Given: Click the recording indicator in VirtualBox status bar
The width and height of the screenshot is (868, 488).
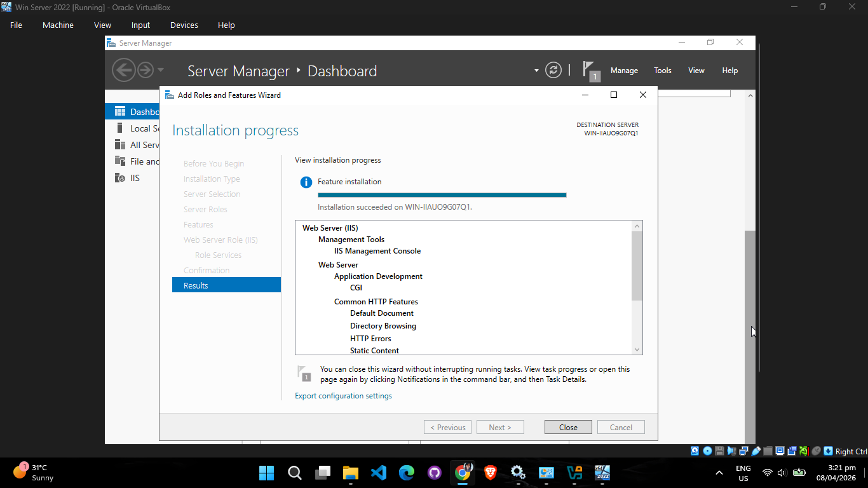Looking at the screenshot, I should click(792, 451).
